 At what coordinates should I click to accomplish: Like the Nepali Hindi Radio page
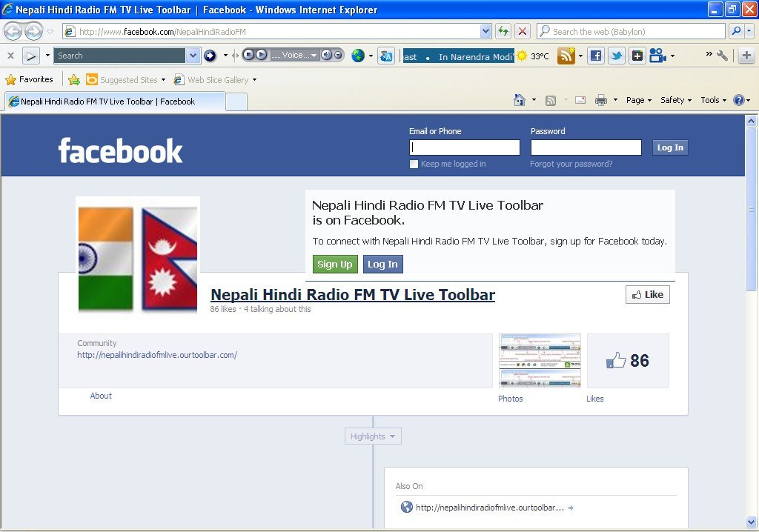pyautogui.click(x=646, y=294)
